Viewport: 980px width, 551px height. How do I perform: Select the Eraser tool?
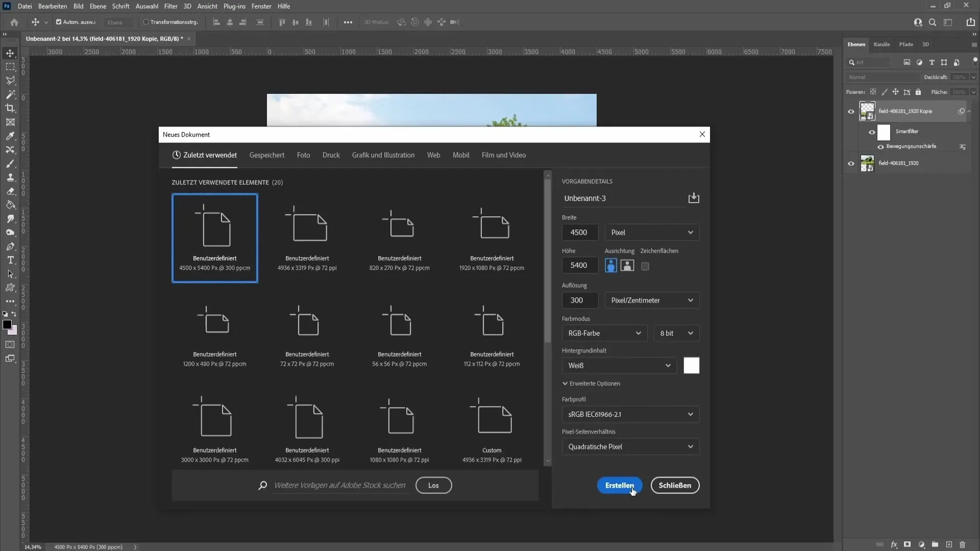pos(10,191)
